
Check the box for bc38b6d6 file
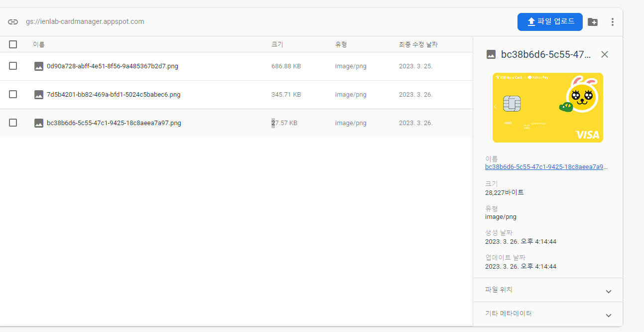(13, 123)
